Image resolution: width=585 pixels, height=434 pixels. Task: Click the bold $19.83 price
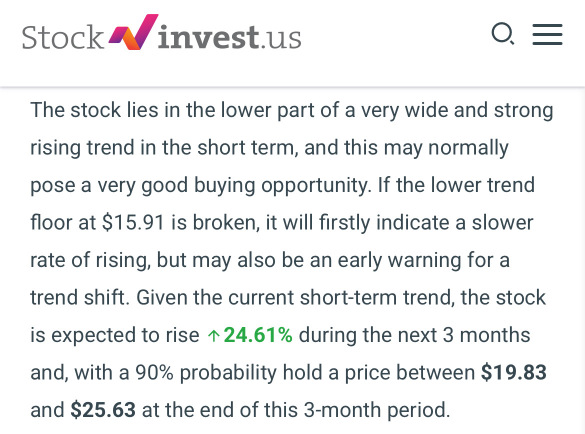pos(514,372)
